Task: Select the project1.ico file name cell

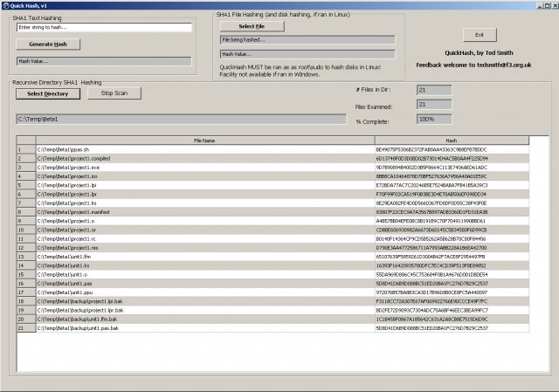Action: [205, 176]
